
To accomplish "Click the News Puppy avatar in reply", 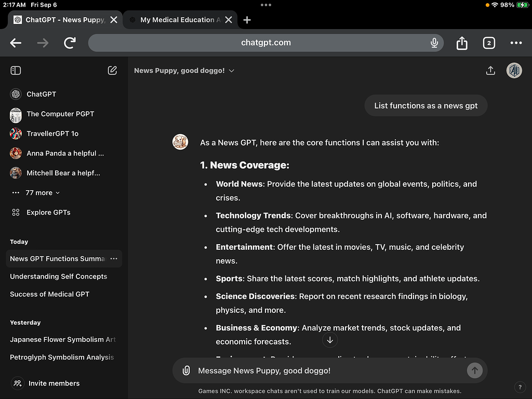I will (x=180, y=142).
